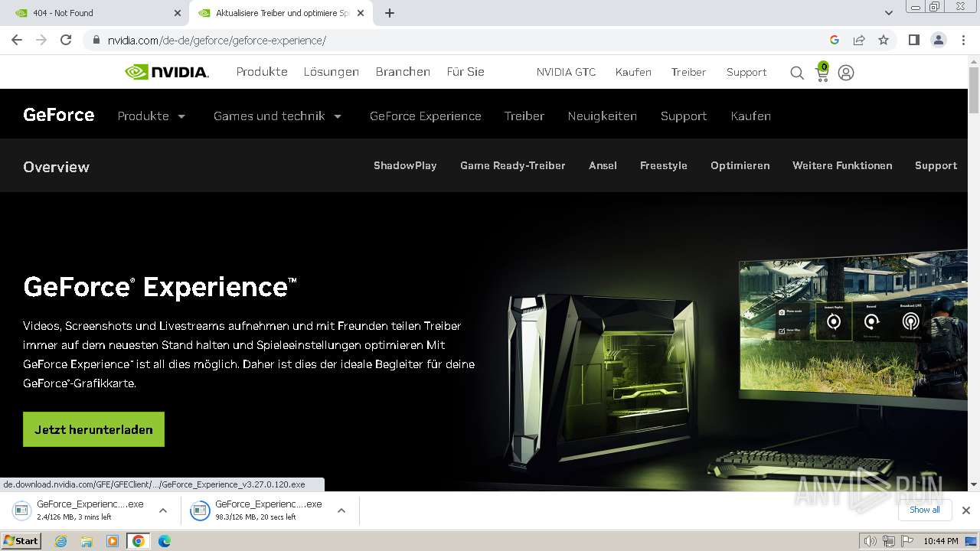Image resolution: width=980 pixels, height=551 pixels.
Task: Click the Overview section label
Action: coord(56,167)
